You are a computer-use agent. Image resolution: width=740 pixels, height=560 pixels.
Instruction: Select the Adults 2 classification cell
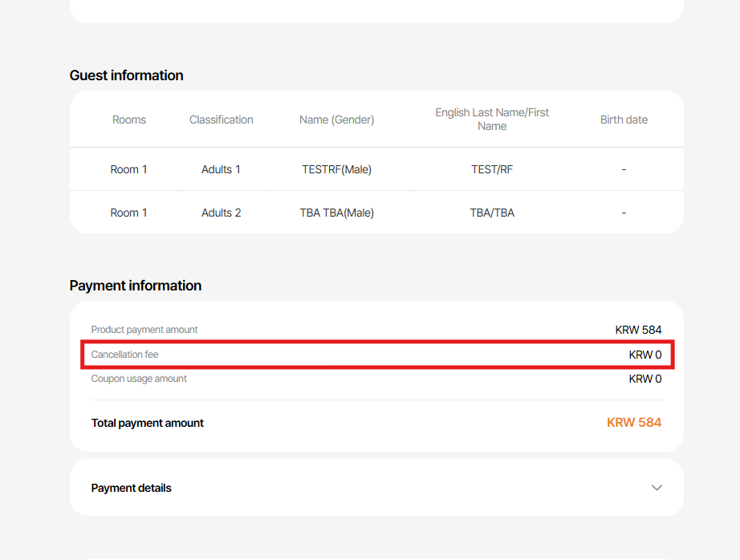click(221, 213)
